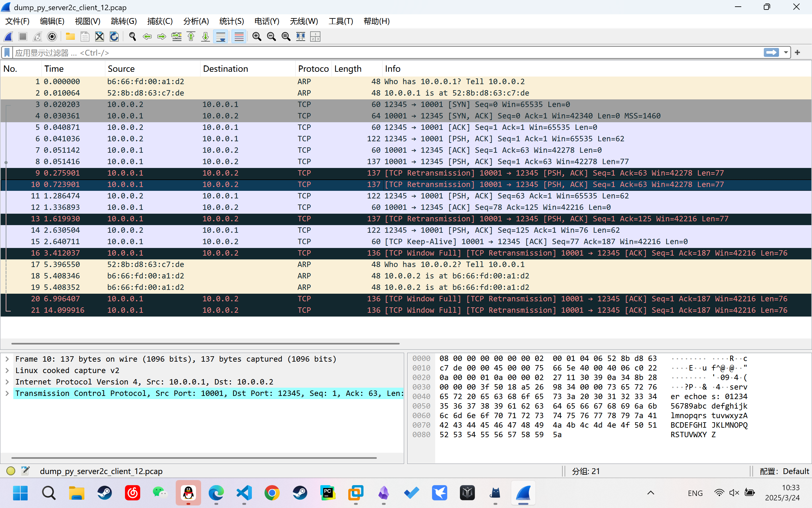Open the 统计(S) menu
This screenshot has width=812, height=508.
click(x=232, y=22)
